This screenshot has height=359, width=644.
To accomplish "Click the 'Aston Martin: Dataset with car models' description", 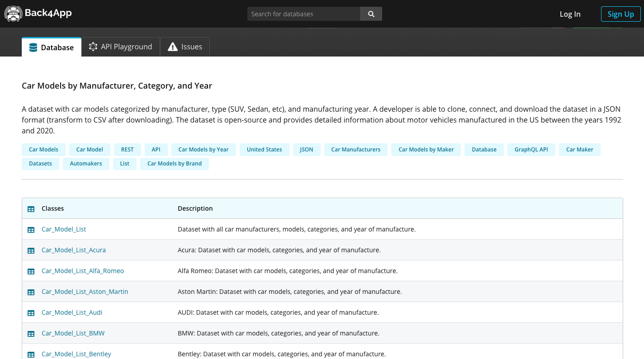I will (x=290, y=292).
